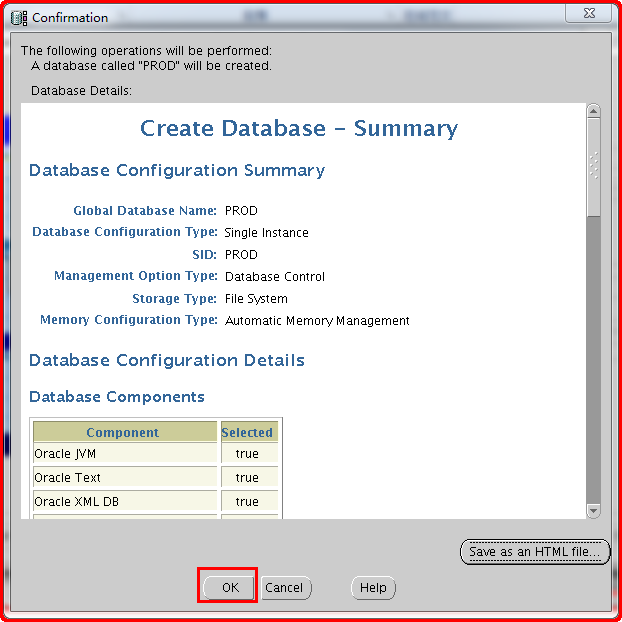Click Save as an HTML file button
622x622 pixels.
point(534,551)
